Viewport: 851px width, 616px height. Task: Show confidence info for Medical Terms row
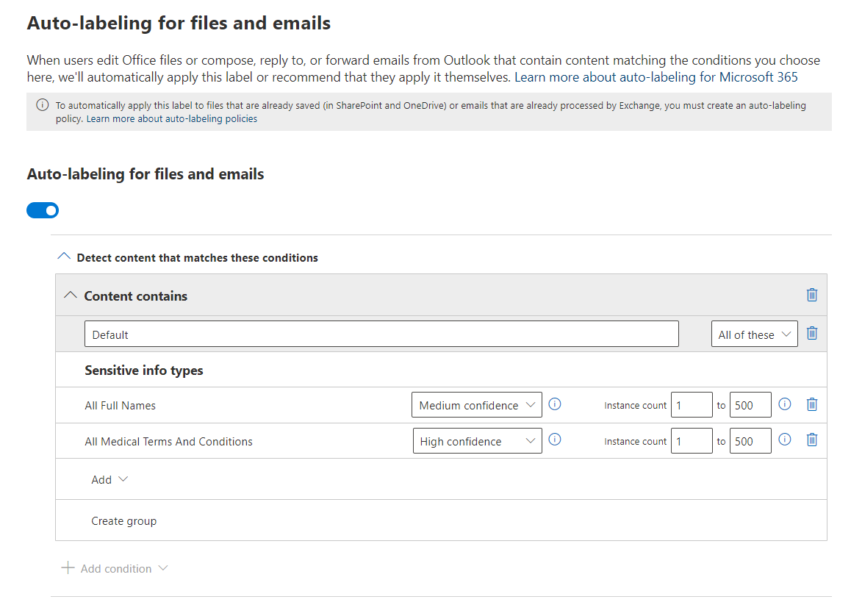click(x=555, y=440)
